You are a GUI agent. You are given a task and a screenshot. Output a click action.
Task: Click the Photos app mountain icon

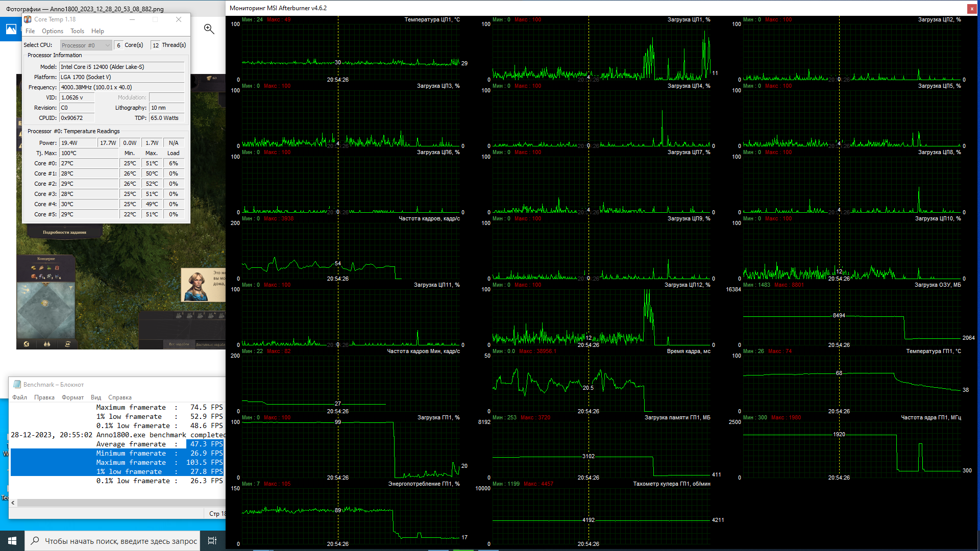pos(11,29)
